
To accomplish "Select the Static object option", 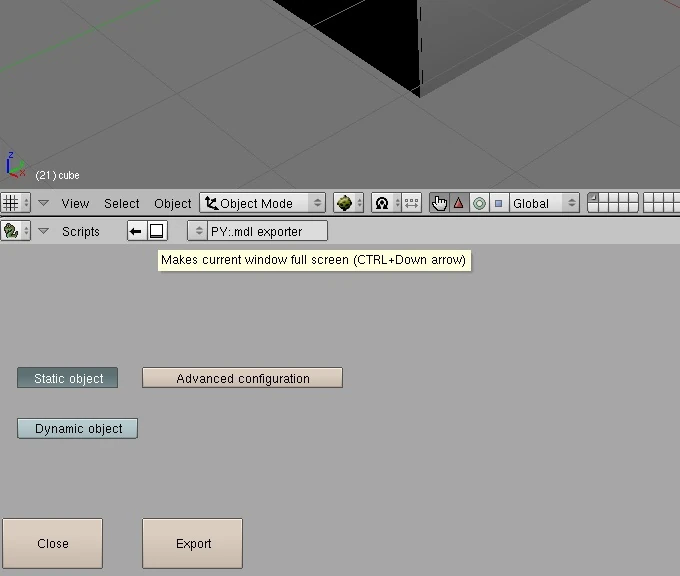I will pyautogui.click(x=68, y=378).
